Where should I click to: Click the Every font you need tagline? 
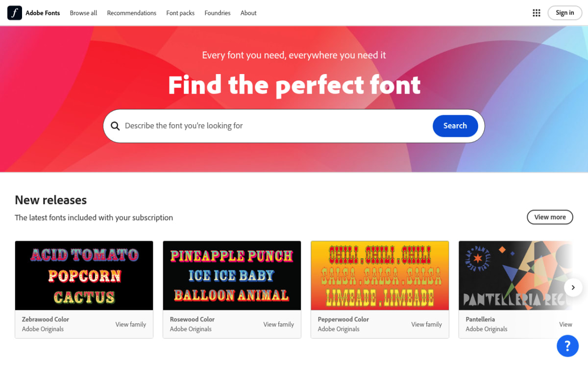(x=294, y=55)
